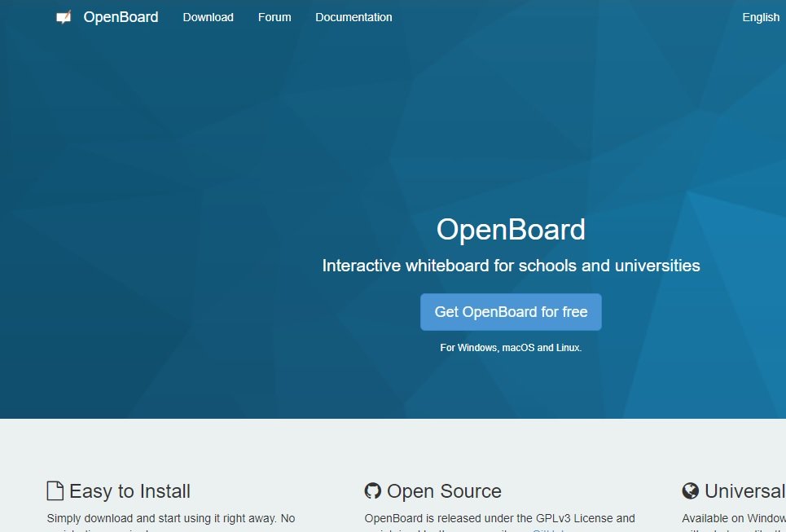
Task: Click the Get OpenBoard for free button
Action: coord(511,312)
